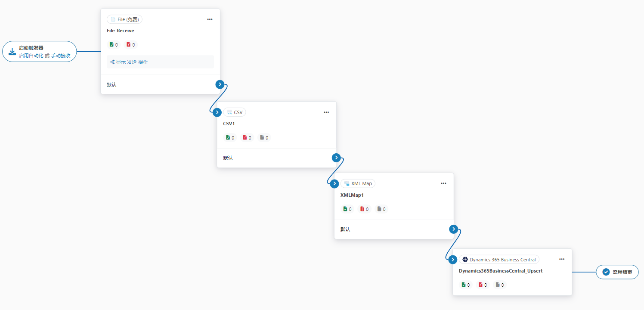Screen dimensions: 644x310
Task: Click the Dynamics 365 input arrow connector
Action: click(x=452, y=260)
